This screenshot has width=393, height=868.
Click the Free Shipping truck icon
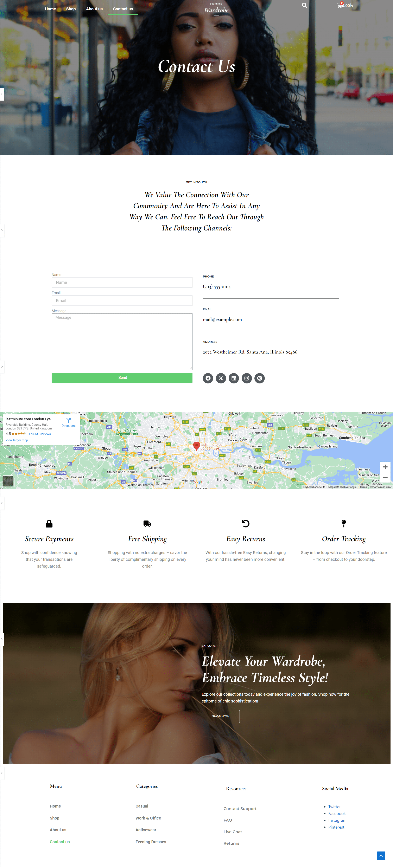click(x=147, y=523)
